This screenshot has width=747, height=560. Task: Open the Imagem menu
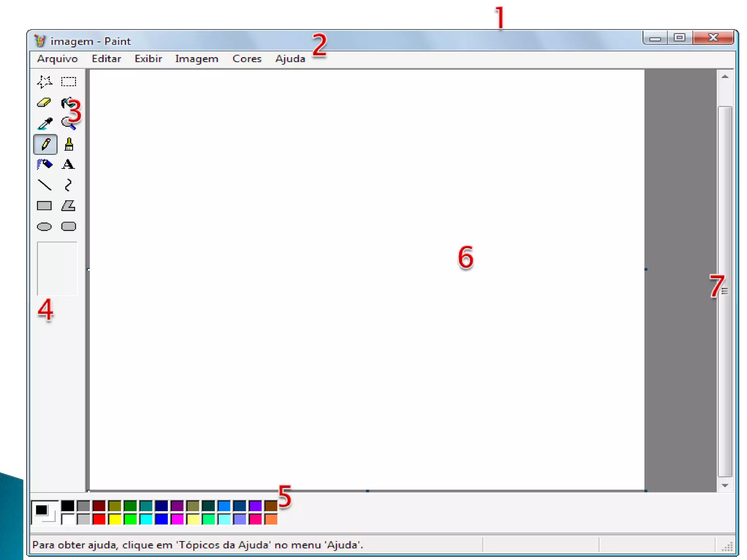[x=197, y=59]
